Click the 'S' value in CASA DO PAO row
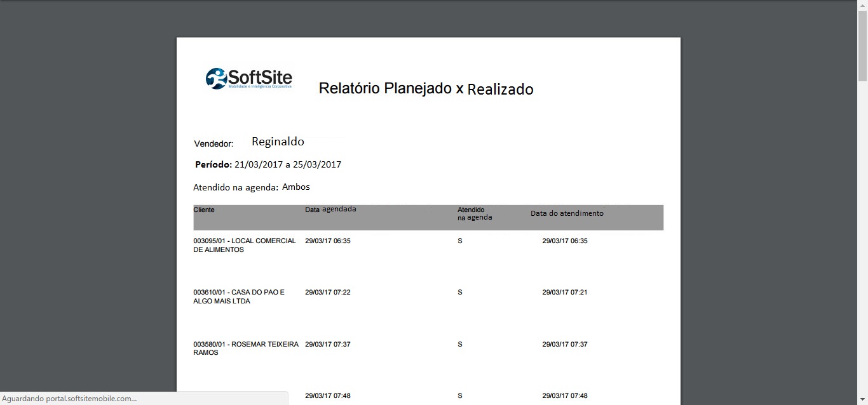The image size is (868, 405). pyautogui.click(x=459, y=293)
